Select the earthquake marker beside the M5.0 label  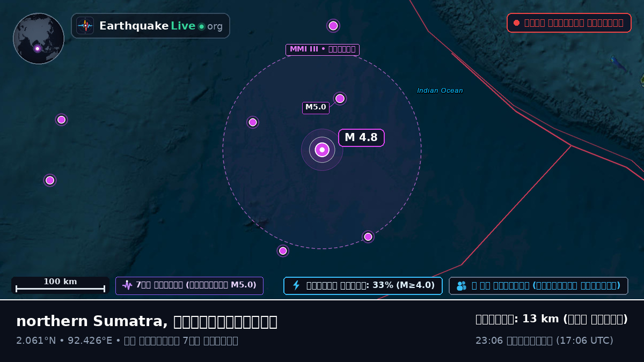pyautogui.click(x=340, y=99)
